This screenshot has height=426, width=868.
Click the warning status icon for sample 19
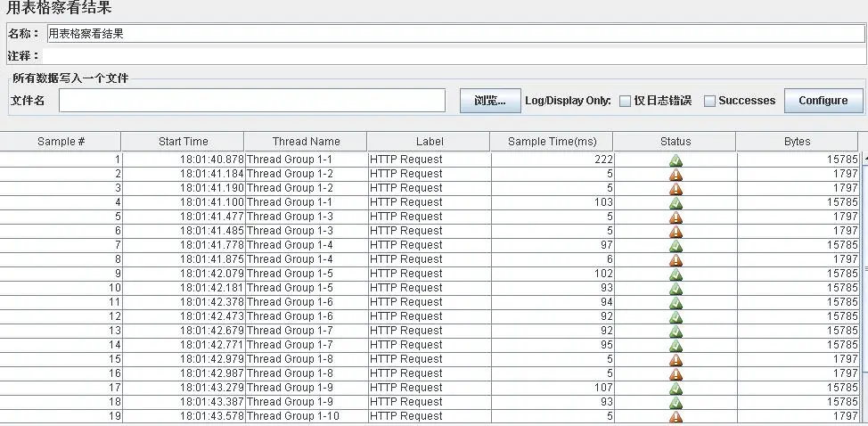click(x=676, y=418)
